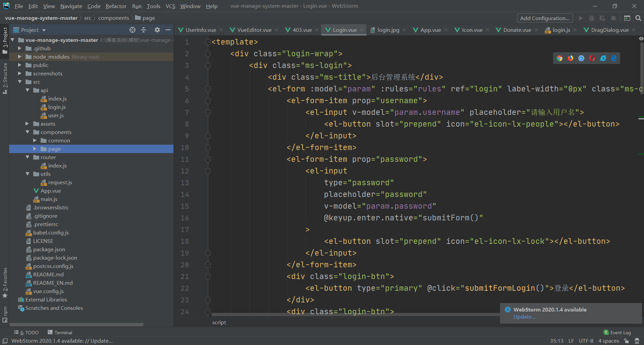Open in Safari browser icon
This screenshot has width=644, height=345.
point(581,58)
